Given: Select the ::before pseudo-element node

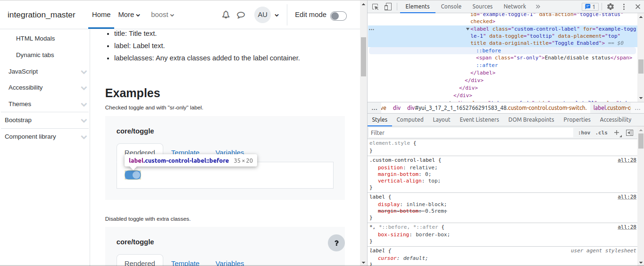Looking at the screenshot, I should click(488, 50).
